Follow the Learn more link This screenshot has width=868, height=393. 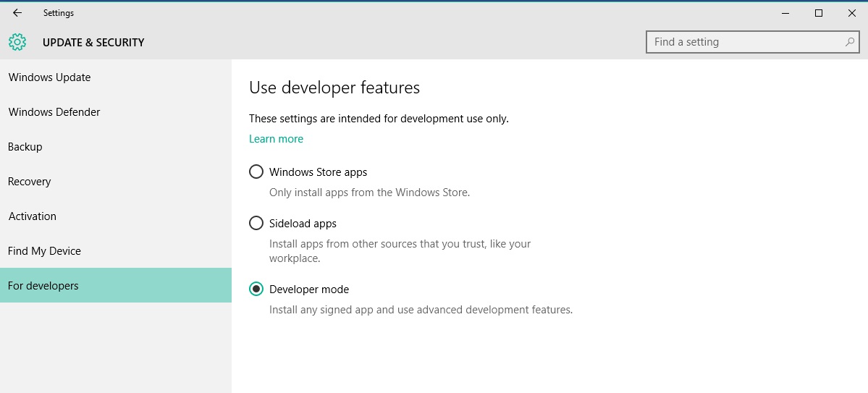[x=277, y=139]
